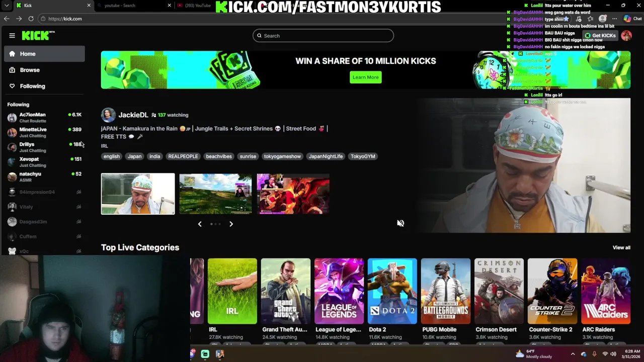
Task: Open Drillys channel in Following list
Action: pos(44,147)
